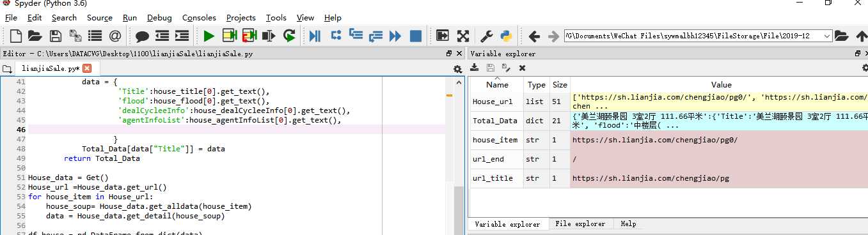Open a file using the folder toolbar icon
The height and width of the screenshot is (235, 868).
[x=35, y=36]
